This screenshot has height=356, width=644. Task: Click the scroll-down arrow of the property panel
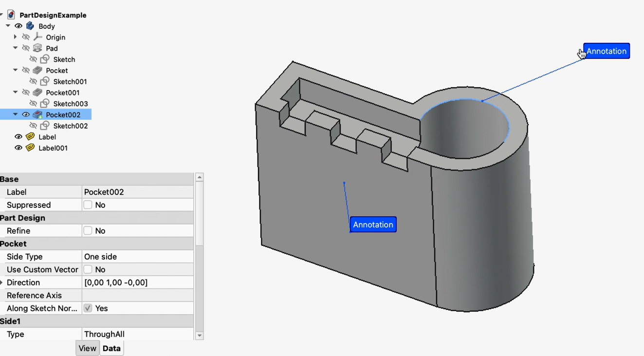coord(199,336)
